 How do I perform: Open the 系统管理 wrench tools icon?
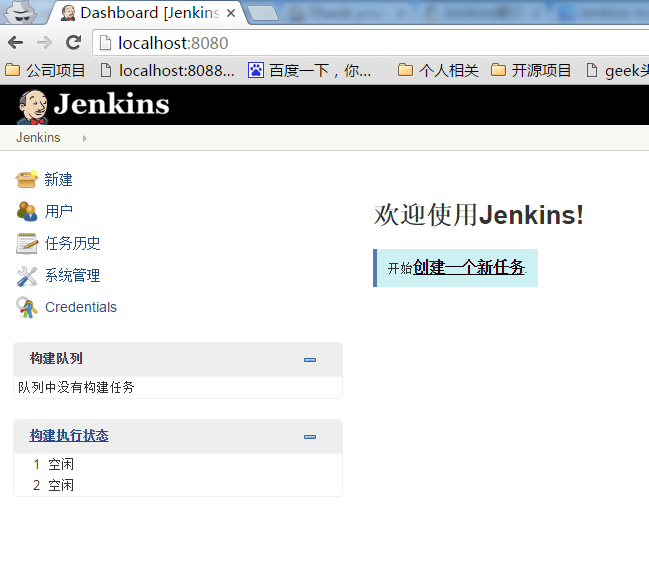coord(27,276)
